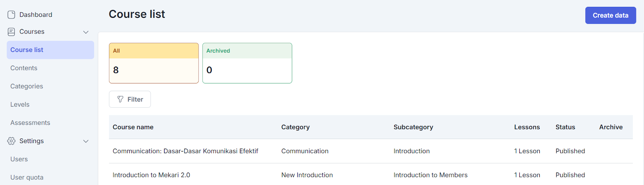Open Contents in the sidebar
644x185 pixels.
coord(24,68)
